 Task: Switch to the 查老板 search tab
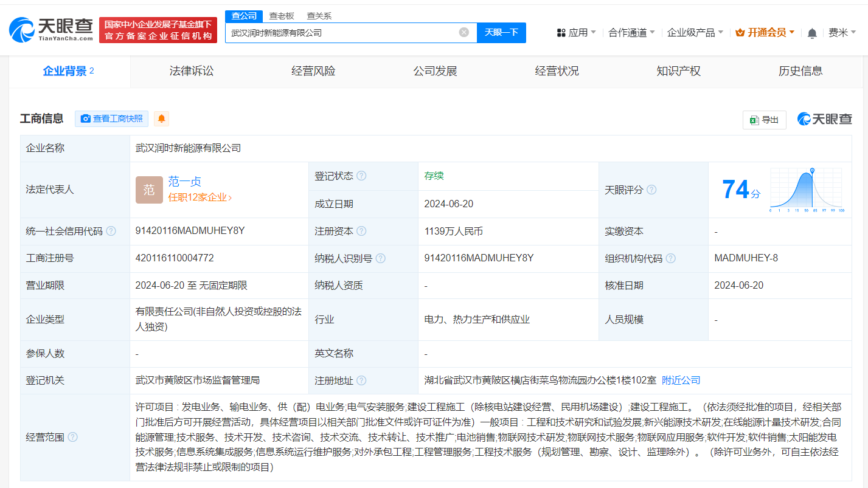[x=281, y=16]
